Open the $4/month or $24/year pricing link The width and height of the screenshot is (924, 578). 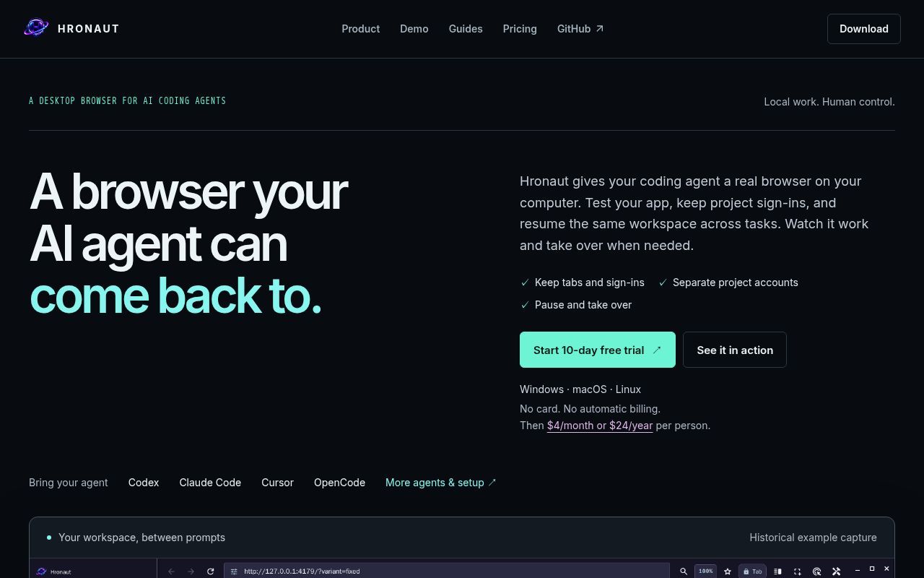(600, 426)
